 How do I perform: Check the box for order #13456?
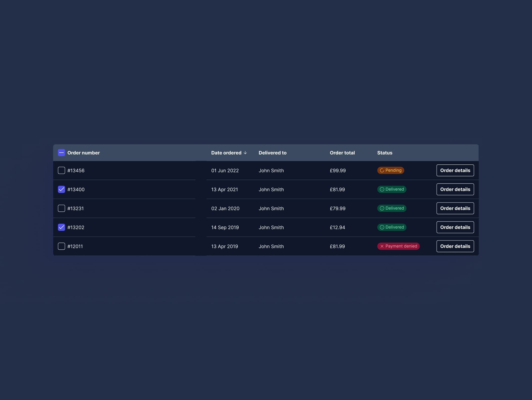click(x=61, y=171)
